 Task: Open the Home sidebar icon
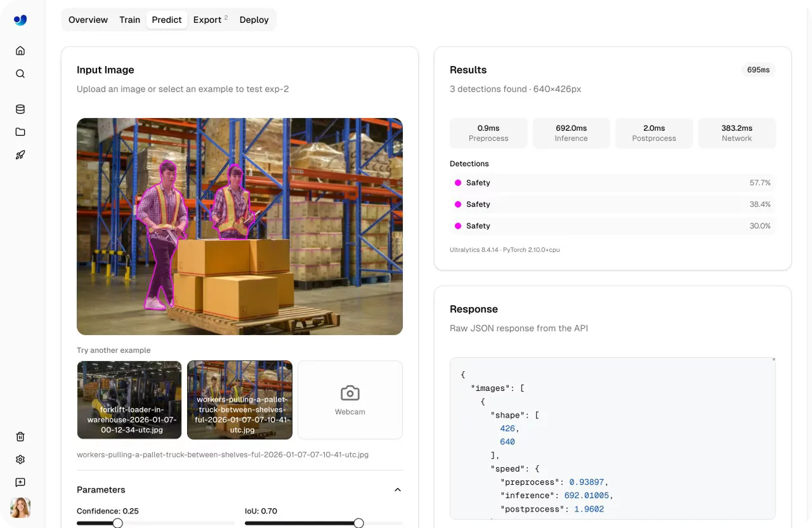tap(20, 51)
